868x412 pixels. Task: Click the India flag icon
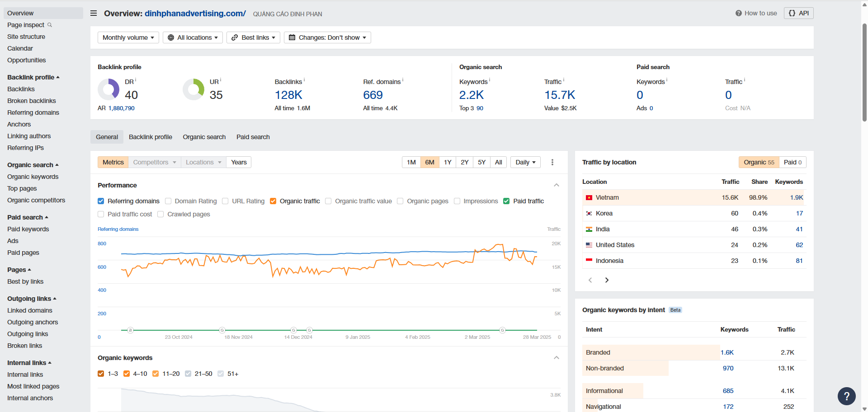pyautogui.click(x=589, y=229)
